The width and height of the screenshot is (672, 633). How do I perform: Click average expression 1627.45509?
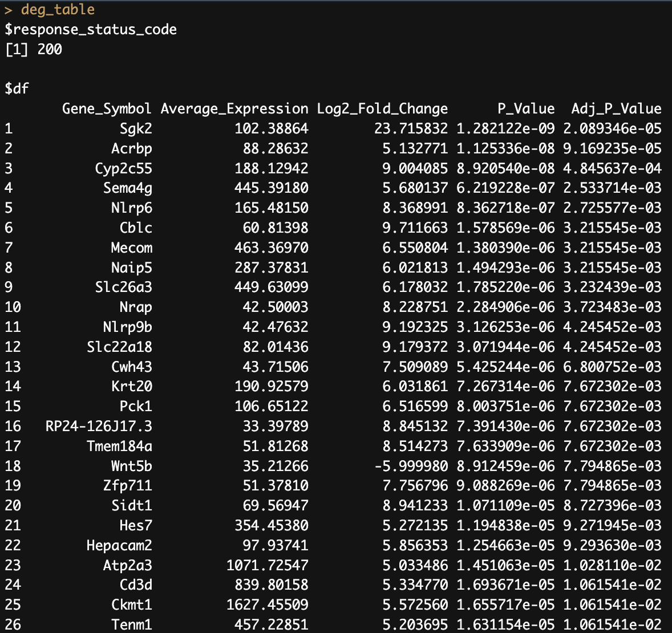point(267,604)
